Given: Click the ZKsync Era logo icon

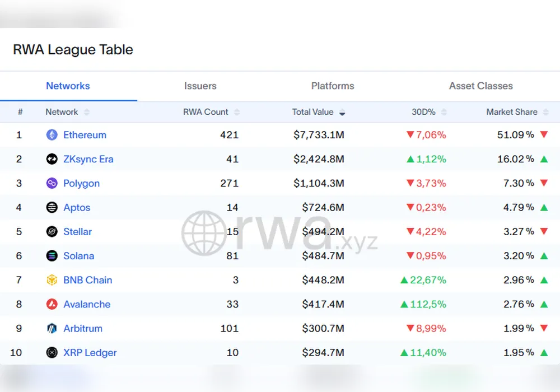Looking at the screenshot, I should [x=52, y=159].
